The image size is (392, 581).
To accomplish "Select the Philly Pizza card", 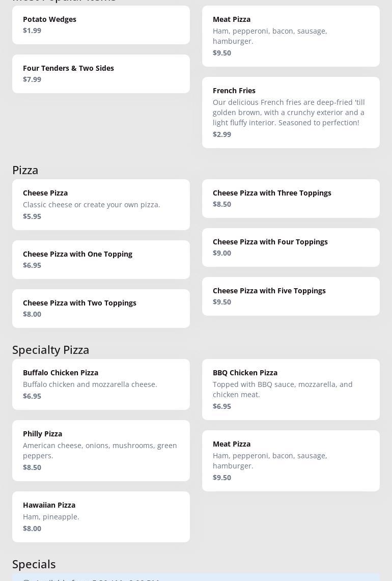I will (101, 451).
